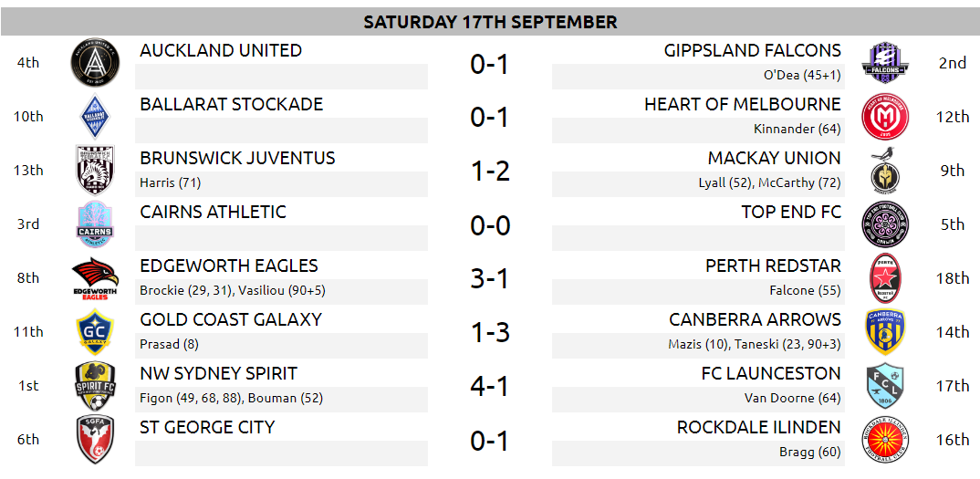
Task: Click the Saturday 17th September header
Action: [x=490, y=22]
